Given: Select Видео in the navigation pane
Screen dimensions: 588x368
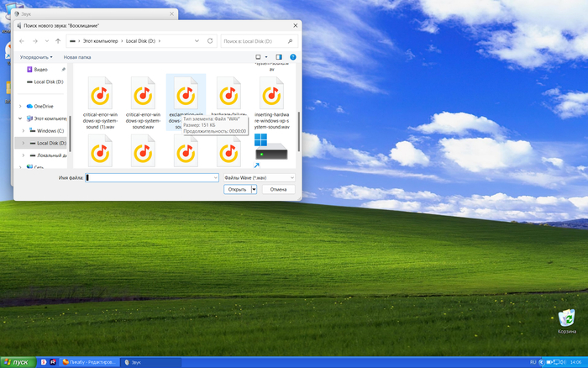Looking at the screenshot, I should (40, 69).
